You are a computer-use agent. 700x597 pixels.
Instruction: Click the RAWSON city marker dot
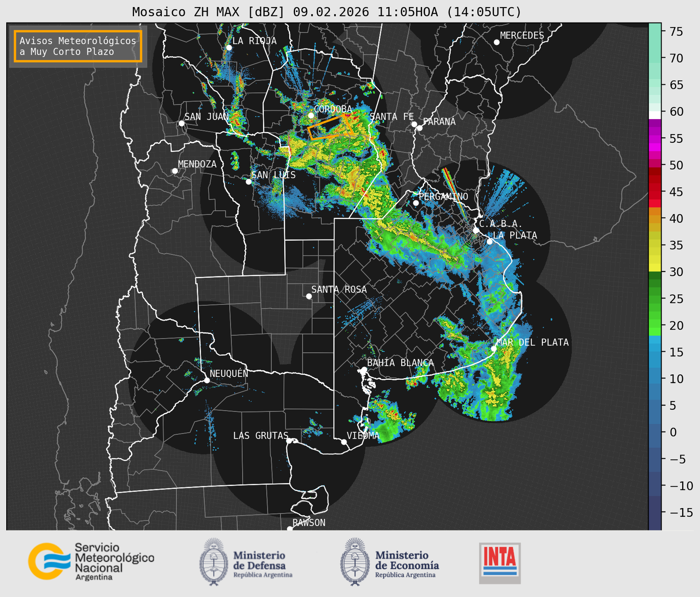(x=290, y=528)
